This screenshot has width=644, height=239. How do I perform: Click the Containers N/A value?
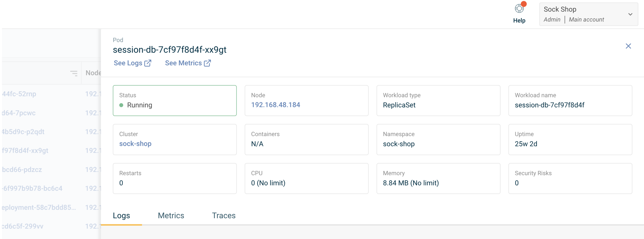[257, 144]
